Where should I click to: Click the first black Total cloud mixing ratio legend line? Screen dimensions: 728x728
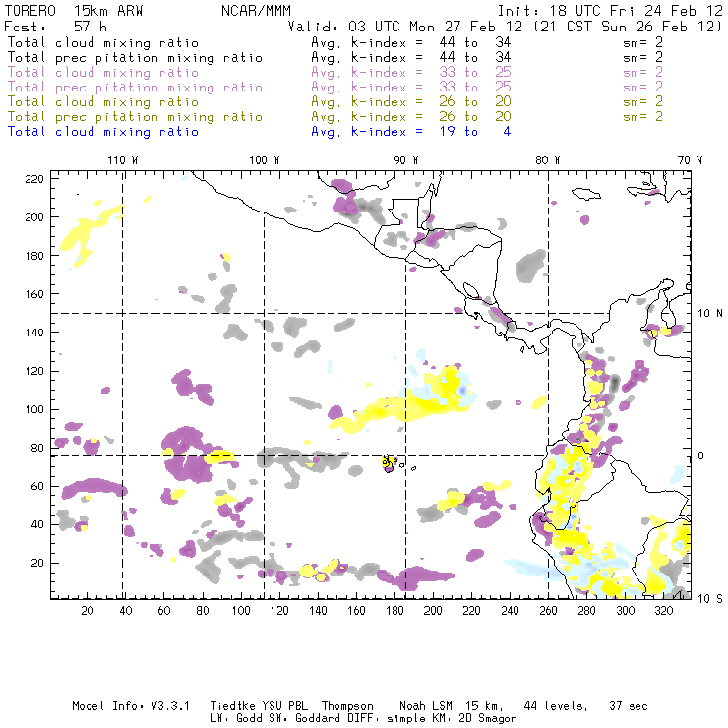(x=103, y=42)
